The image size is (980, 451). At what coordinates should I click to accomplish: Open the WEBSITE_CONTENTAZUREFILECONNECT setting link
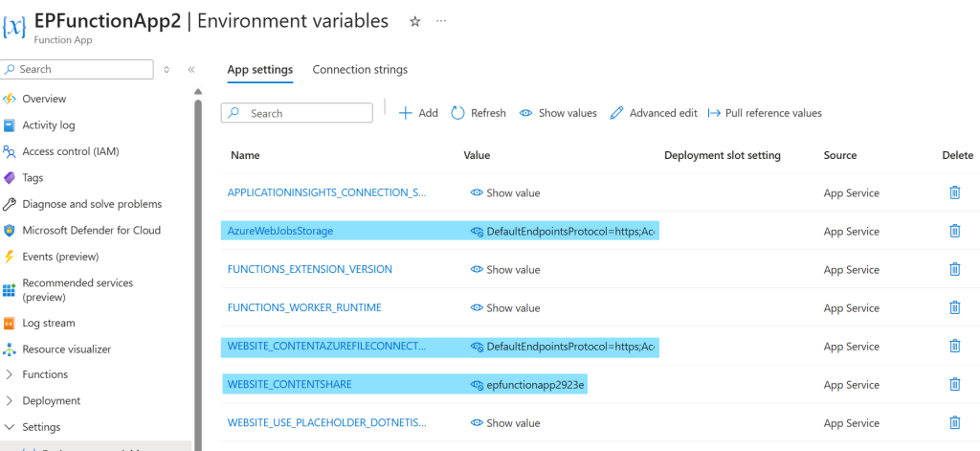tap(327, 346)
